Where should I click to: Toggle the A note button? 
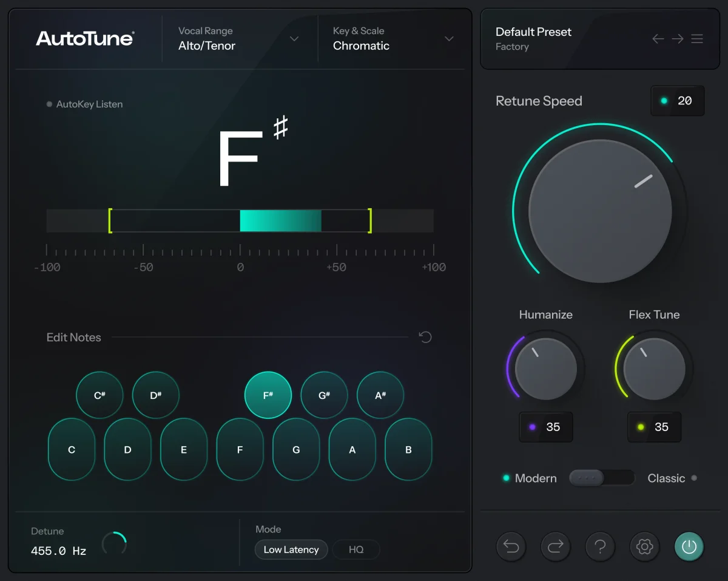click(x=352, y=450)
